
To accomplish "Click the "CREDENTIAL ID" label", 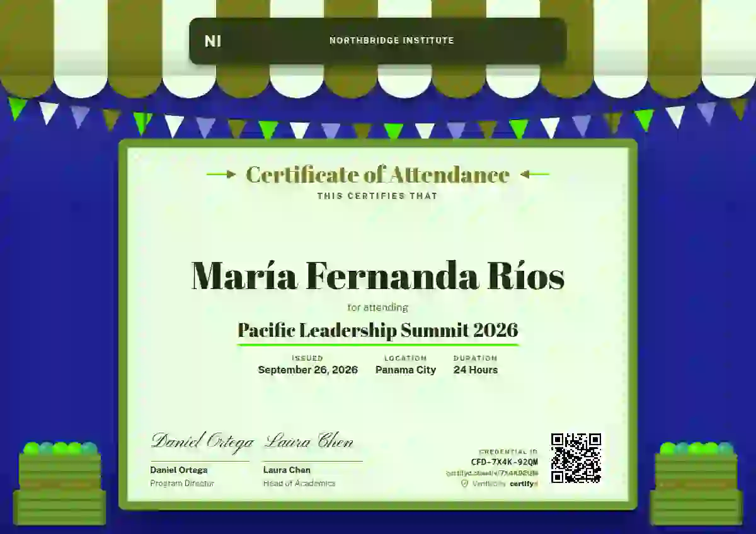I will coord(508,452).
